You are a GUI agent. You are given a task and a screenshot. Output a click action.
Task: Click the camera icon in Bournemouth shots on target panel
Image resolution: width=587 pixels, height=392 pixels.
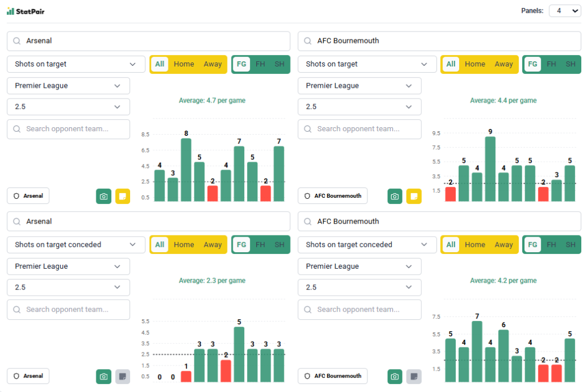click(394, 196)
